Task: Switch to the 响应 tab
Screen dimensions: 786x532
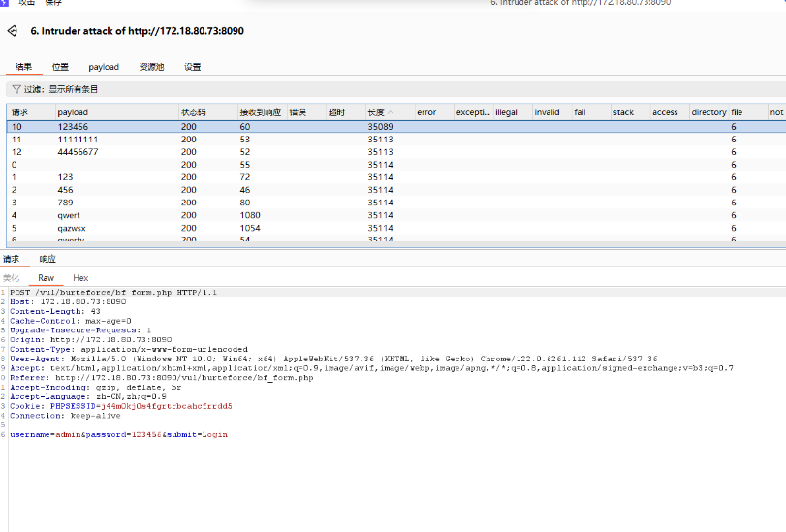Action: 47,259
